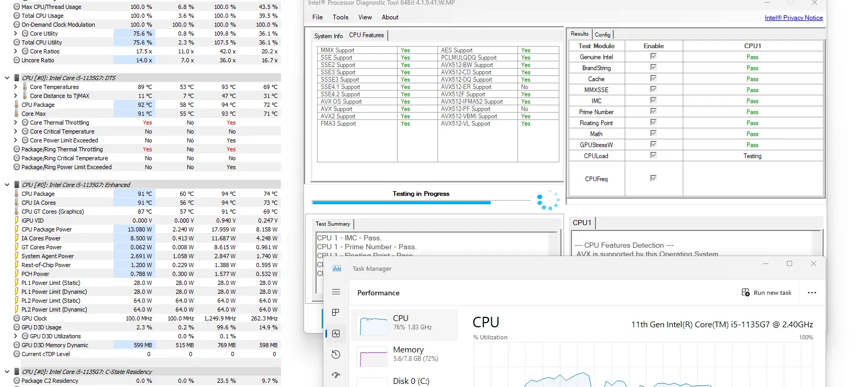The width and height of the screenshot is (868, 387).
Task: Toggle the Cache test checkbox
Action: [x=653, y=79]
